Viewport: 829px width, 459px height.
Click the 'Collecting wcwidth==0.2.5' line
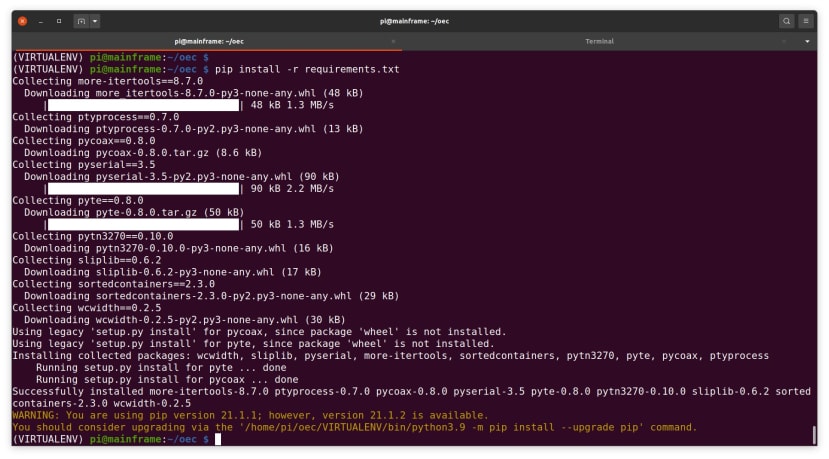tap(87, 308)
